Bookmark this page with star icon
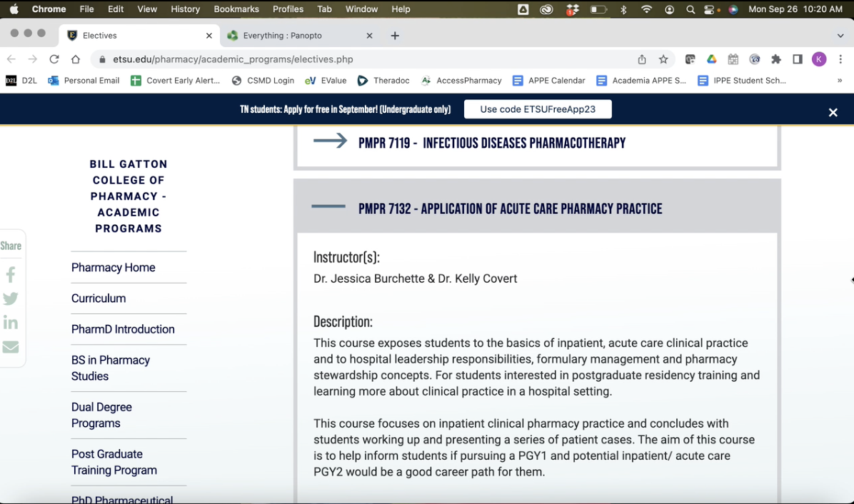Screen dimensions: 854x504 (x=663, y=59)
